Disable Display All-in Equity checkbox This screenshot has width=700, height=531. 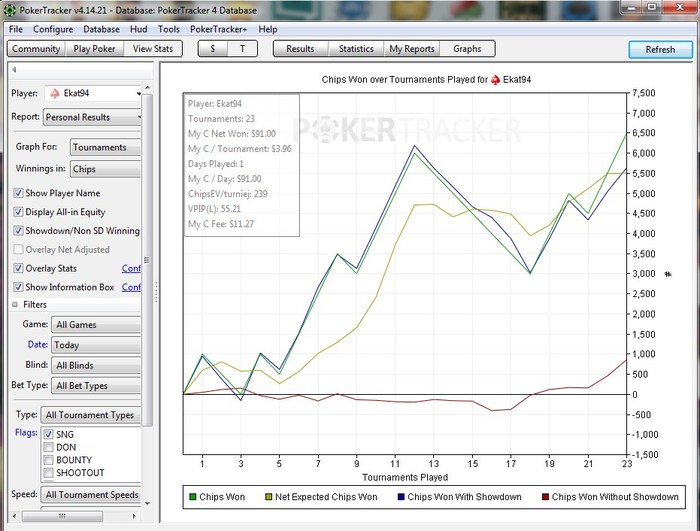click(x=18, y=212)
